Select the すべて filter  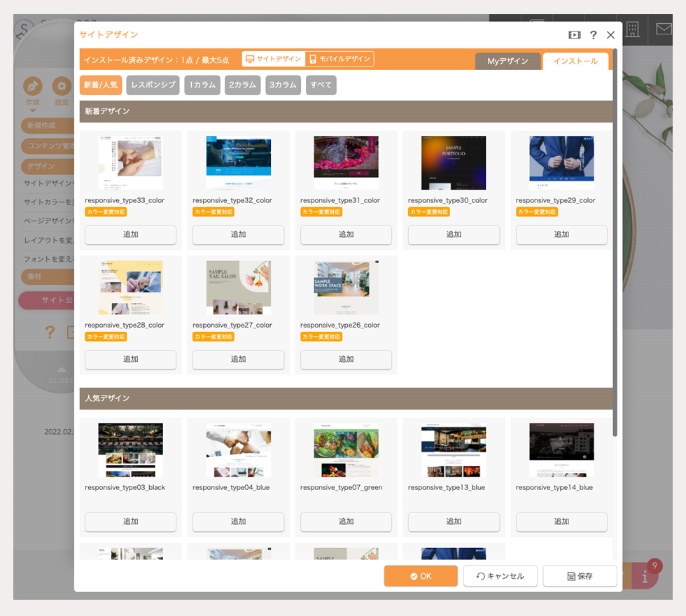tap(321, 85)
